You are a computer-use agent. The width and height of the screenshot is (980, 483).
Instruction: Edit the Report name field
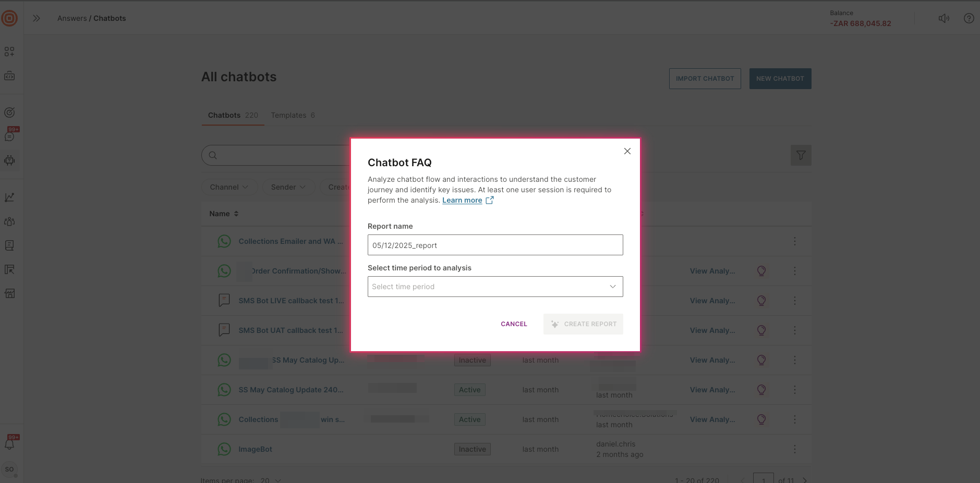tap(495, 245)
